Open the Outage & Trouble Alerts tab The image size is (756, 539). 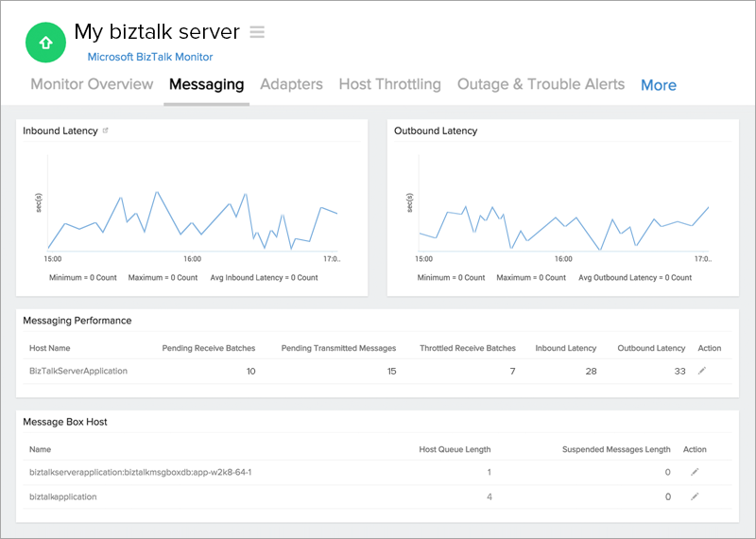541,84
